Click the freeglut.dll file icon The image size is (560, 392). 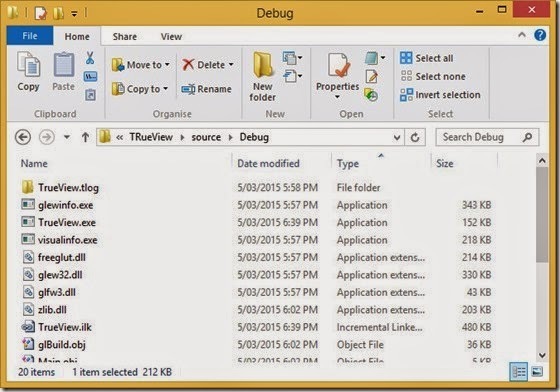coord(28,257)
